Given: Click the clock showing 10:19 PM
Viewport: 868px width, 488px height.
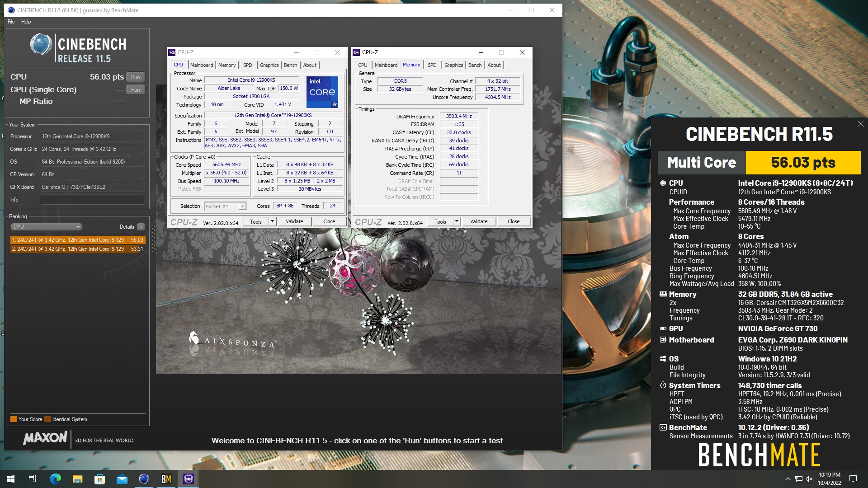Looking at the screenshot, I should pyautogui.click(x=829, y=475).
